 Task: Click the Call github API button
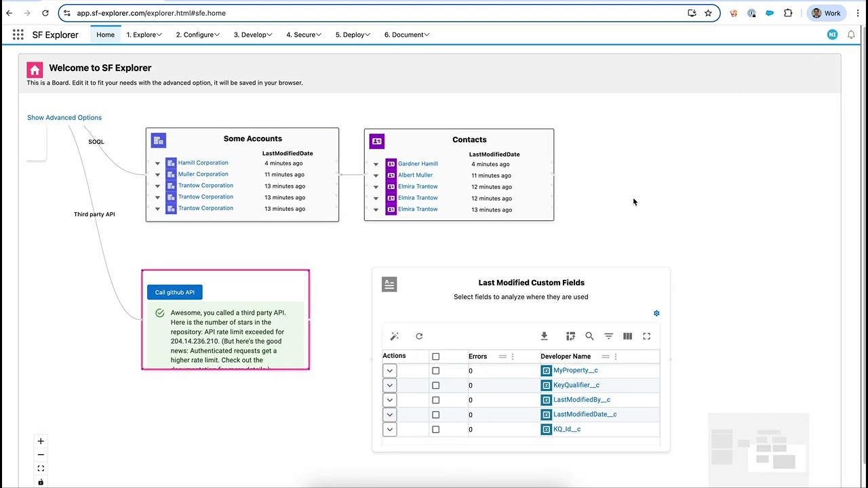pyautogui.click(x=174, y=292)
